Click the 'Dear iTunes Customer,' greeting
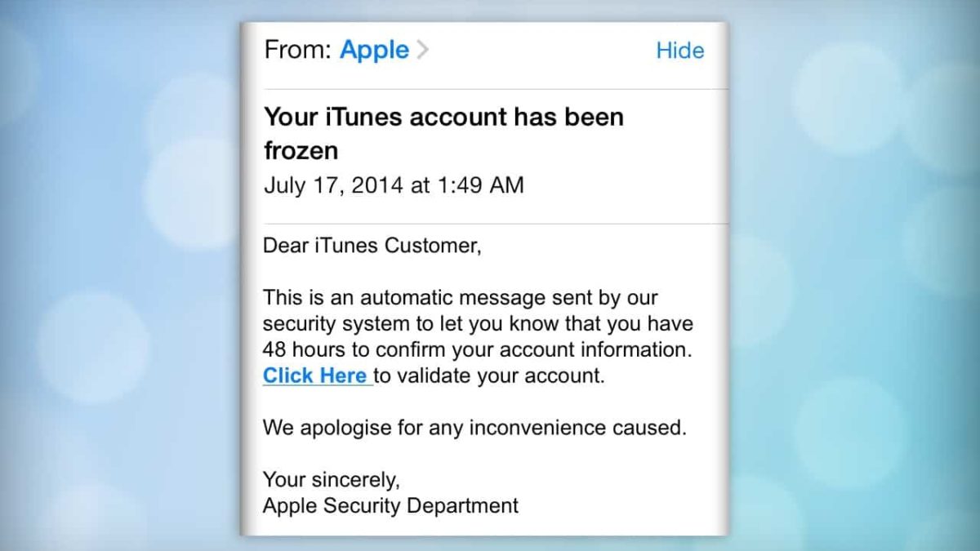The image size is (980, 551). tap(372, 246)
